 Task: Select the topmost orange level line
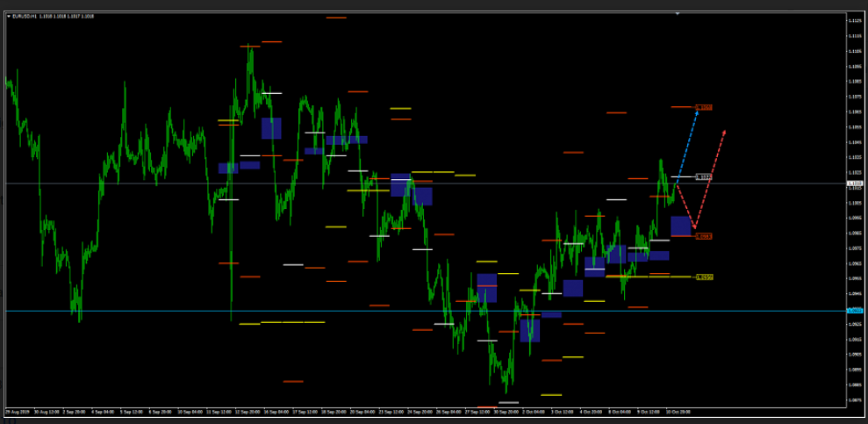(x=335, y=18)
